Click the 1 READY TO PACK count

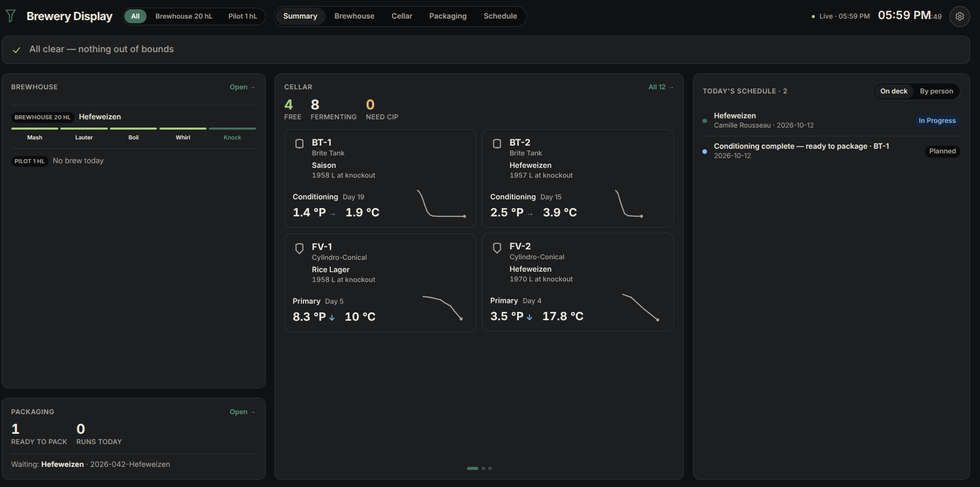(39, 434)
